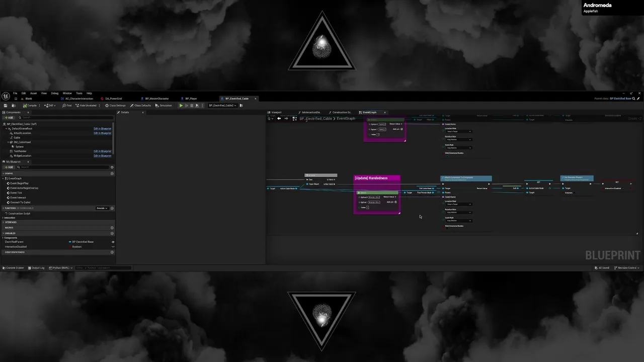Collapse the SM_CableHead tree node
The image size is (644, 362).
click(x=8, y=142)
